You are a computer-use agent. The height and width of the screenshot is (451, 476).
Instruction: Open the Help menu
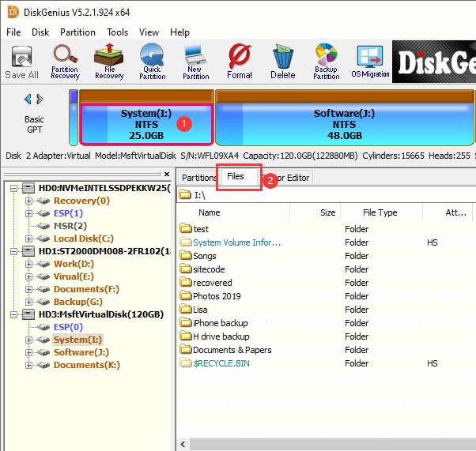[x=179, y=32]
